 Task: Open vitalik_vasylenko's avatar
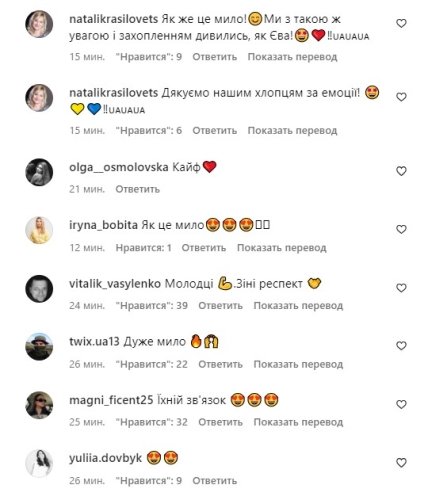(39, 289)
